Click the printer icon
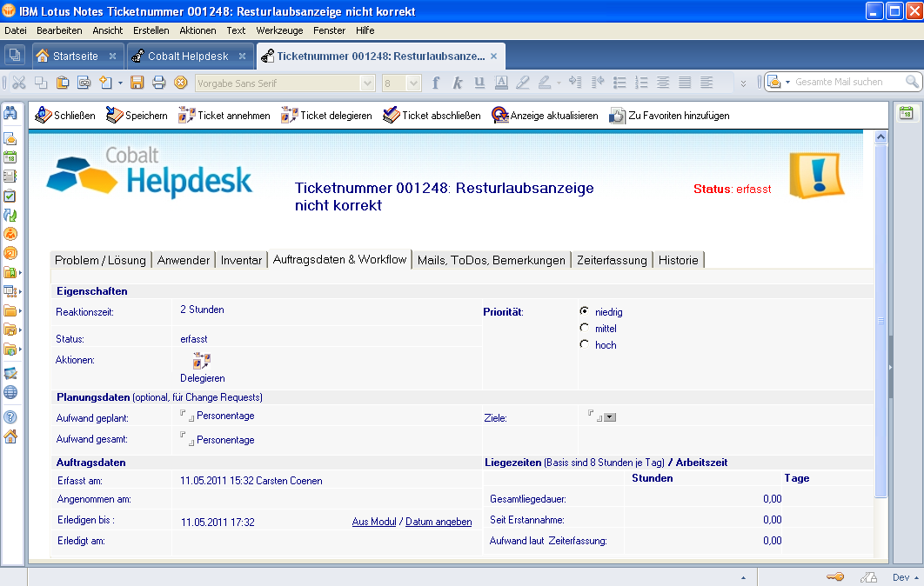Viewport: 924px width, 586px height. click(158, 83)
